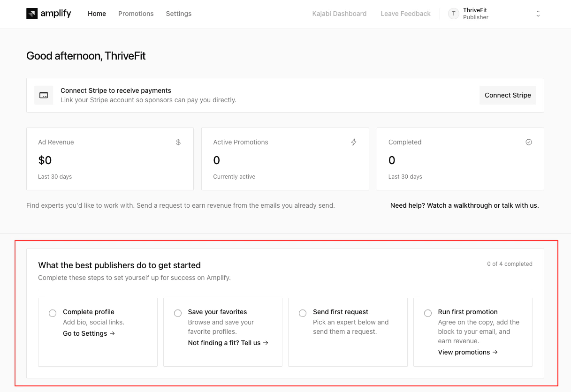The height and width of the screenshot is (392, 571).
Task: Click Leave Feedback link
Action: [x=405, y=14]
